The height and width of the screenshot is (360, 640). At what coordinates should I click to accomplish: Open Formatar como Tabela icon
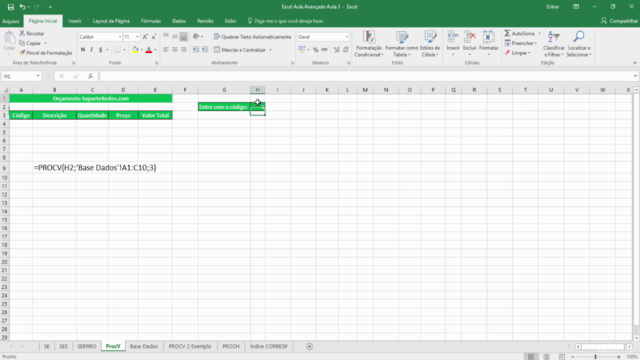point(402,37)
